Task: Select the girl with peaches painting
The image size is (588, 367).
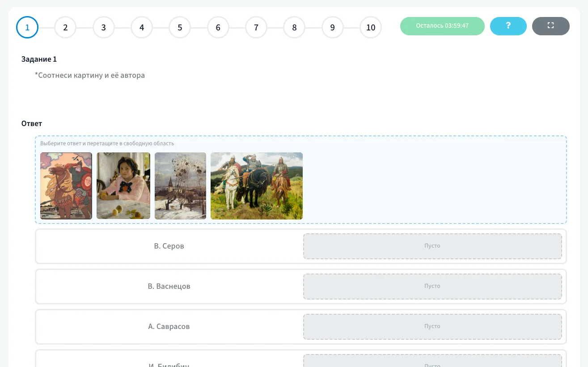Action: pyautogui.click(x=123, y=186)
